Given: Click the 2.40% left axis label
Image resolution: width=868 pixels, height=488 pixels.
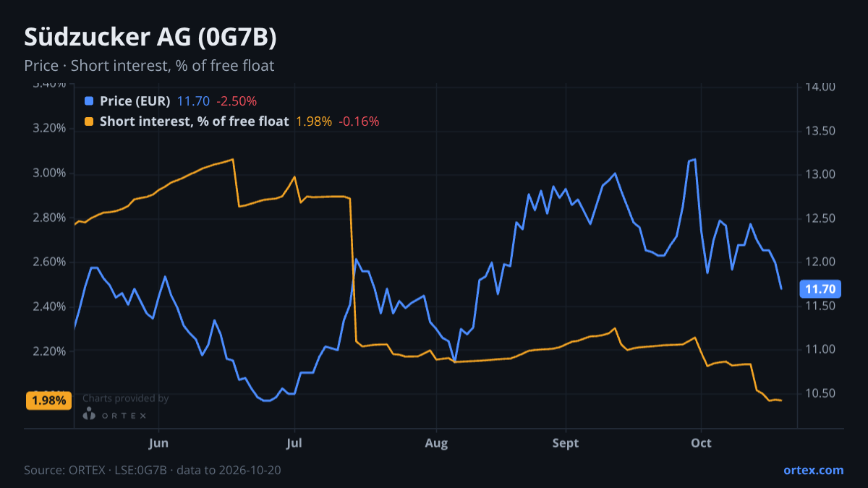Looking at the screenshot, I should coord(49,307).
